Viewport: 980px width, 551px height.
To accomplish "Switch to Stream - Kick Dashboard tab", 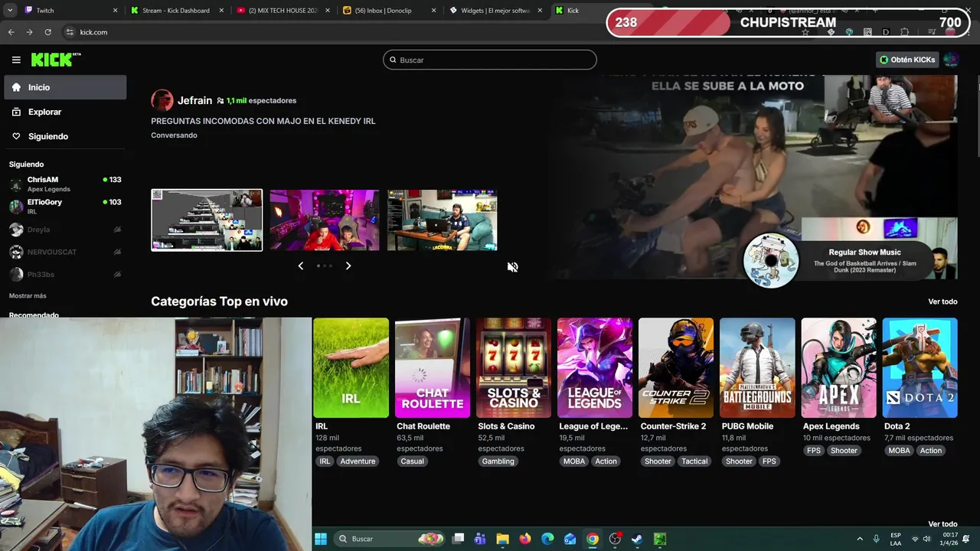I will point(176,11).
